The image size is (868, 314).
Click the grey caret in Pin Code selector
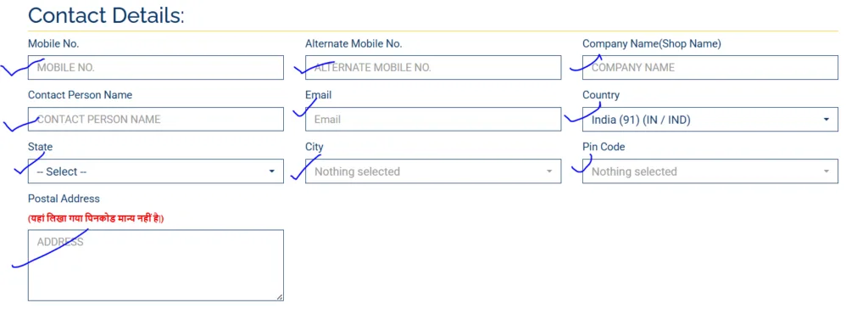click(826, 171)
